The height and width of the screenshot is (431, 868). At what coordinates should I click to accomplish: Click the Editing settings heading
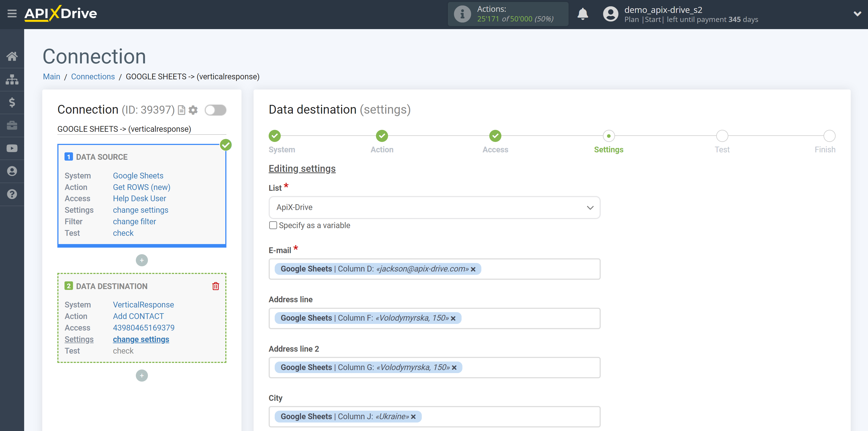pyautogui.click(x=302, y=169)
